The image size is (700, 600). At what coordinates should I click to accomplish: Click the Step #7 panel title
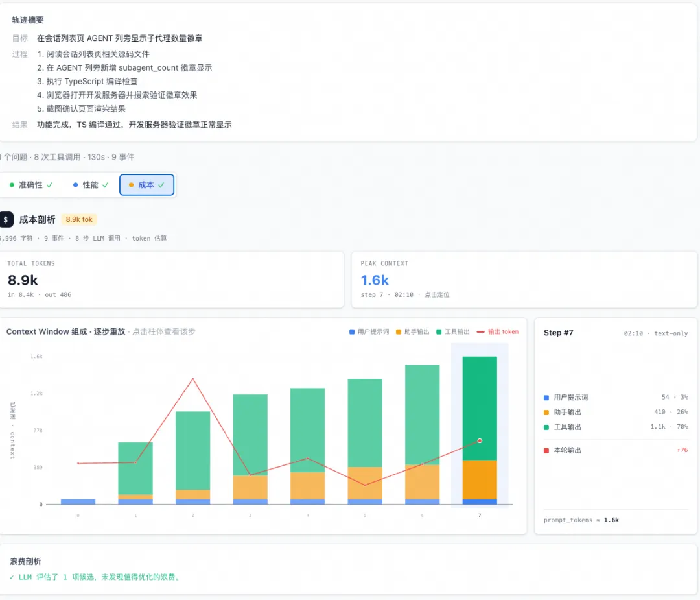coord(558,333)
